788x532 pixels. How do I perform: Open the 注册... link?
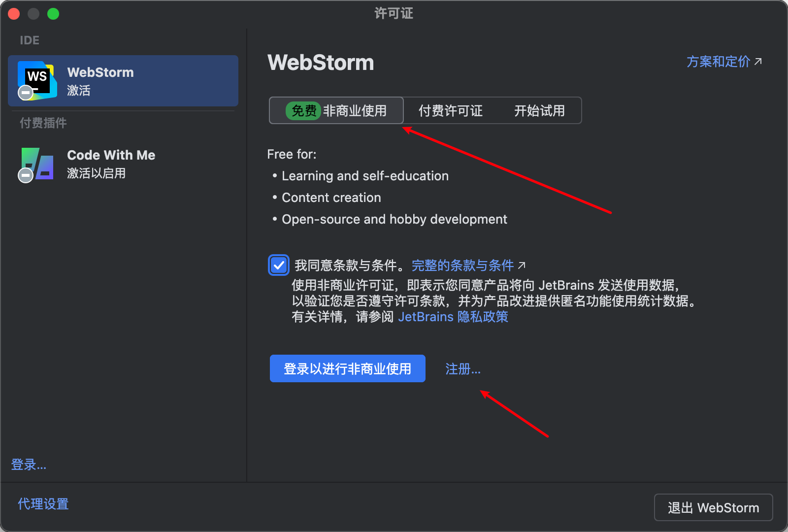tap(462, 368)
